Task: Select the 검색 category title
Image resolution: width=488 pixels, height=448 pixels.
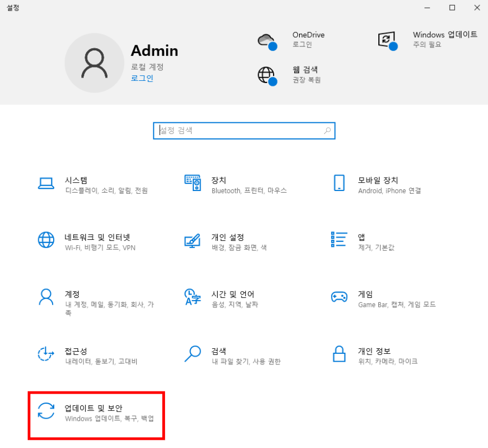Action: pyautogui.click(x=218, y=351)
